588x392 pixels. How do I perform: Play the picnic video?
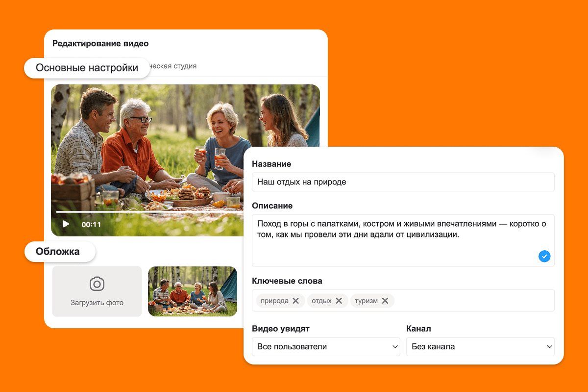(x=66, y=224)
